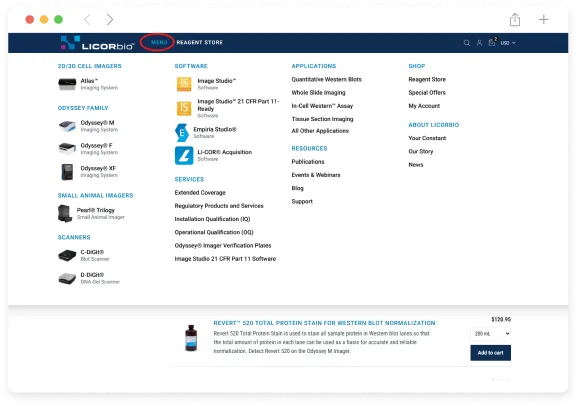
Task: Open the Support link
Action: (x=302, y=202)
